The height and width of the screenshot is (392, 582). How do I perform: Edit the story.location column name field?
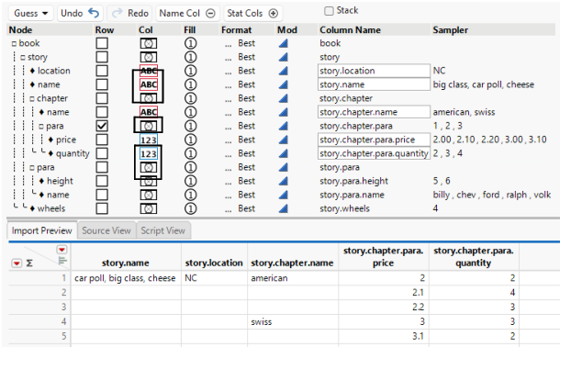(x=374, y=71)
